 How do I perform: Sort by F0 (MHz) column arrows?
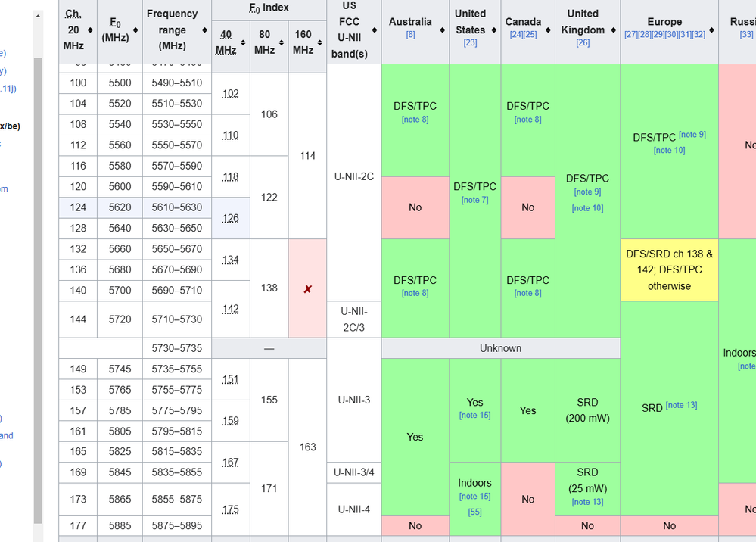coord(135,30)
